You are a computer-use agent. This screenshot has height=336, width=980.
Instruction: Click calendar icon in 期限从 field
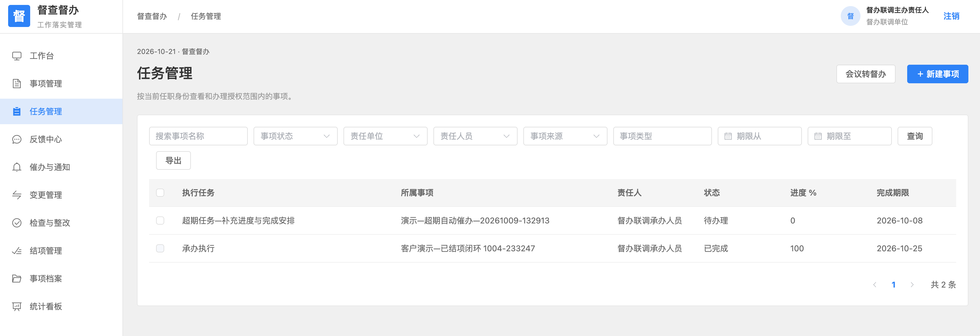point(728,136)
